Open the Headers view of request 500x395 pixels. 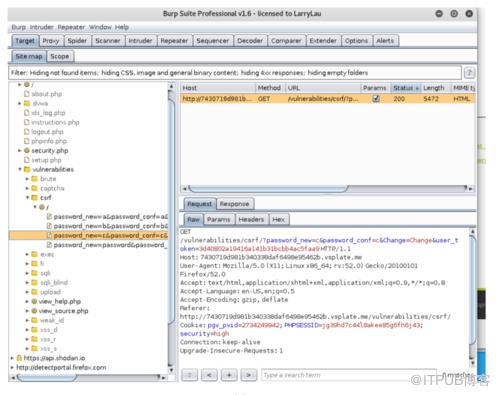[251, 219]
